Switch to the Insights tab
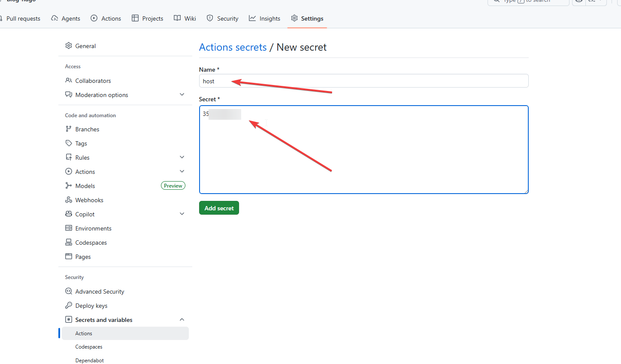This screenshot has width=621, height=364. (x=264, y=18)
